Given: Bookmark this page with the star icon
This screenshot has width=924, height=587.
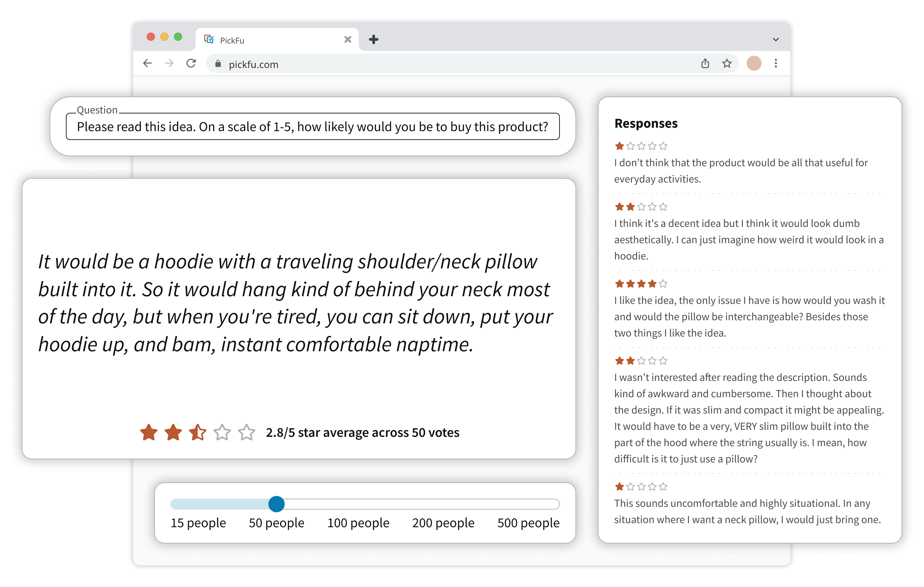Looking at the screenshot, I should pyautogui.click(x=727, y=63).
